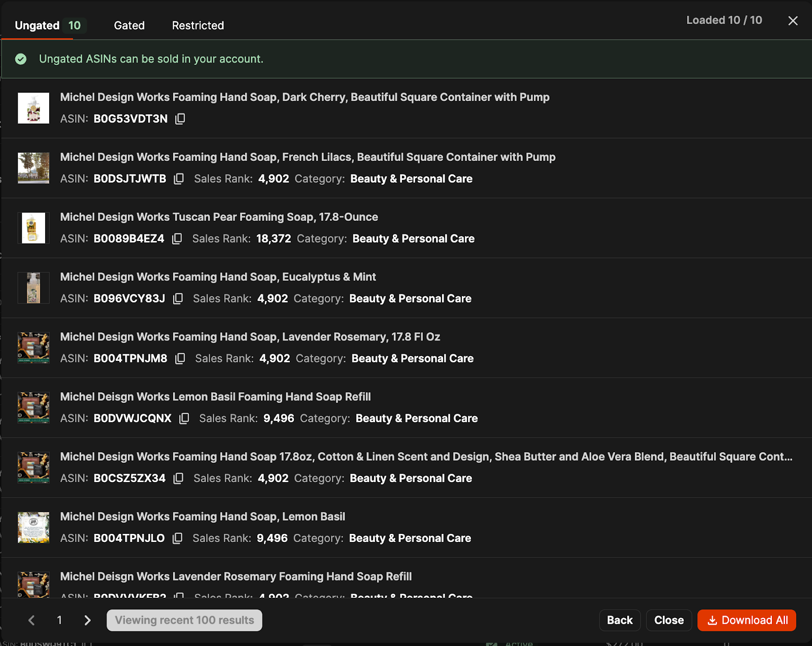Select ASIN text B004TPNJM8

[130, 358]
